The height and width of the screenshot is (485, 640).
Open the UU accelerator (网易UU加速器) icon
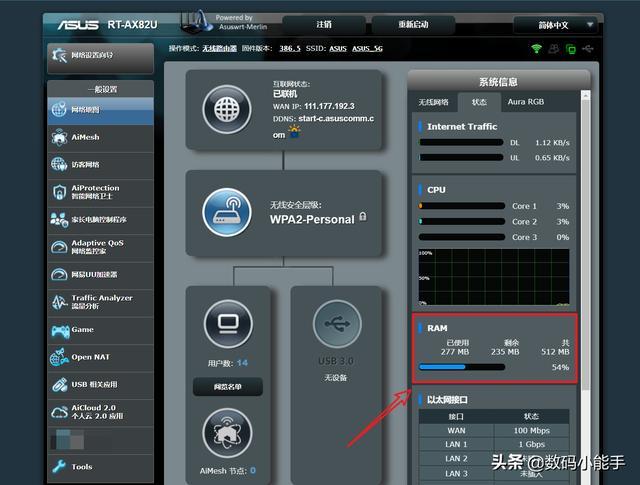pyautogui.click(x=59, y=274)
